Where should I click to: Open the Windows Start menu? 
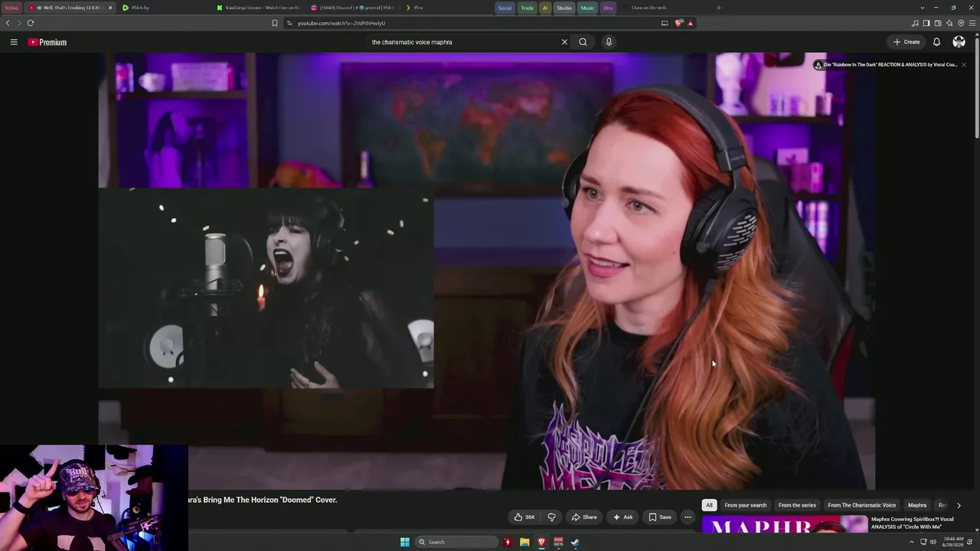(x=405, y=542)
